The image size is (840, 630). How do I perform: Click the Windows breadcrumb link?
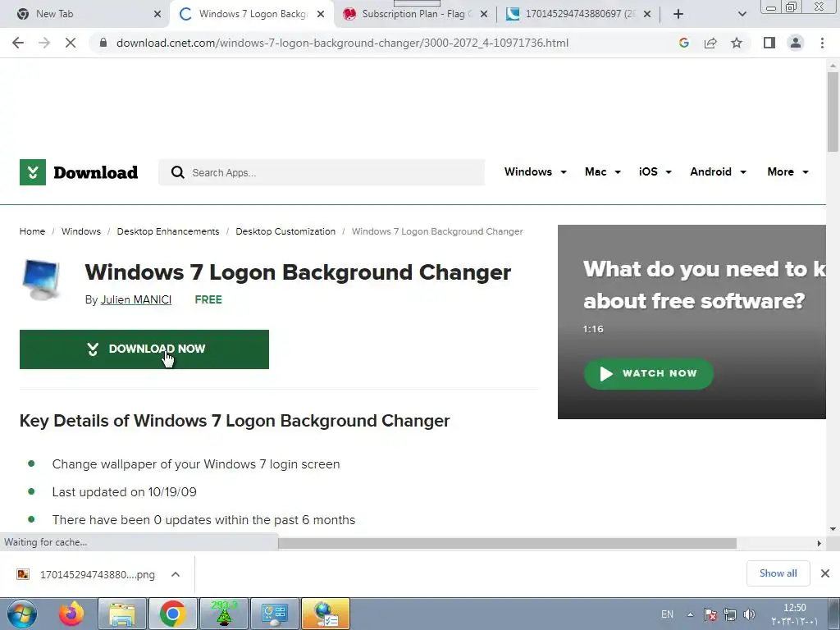pos(81,231)
